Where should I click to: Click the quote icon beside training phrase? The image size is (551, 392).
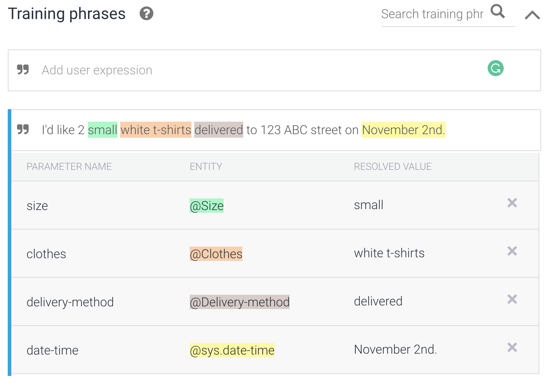23,129
